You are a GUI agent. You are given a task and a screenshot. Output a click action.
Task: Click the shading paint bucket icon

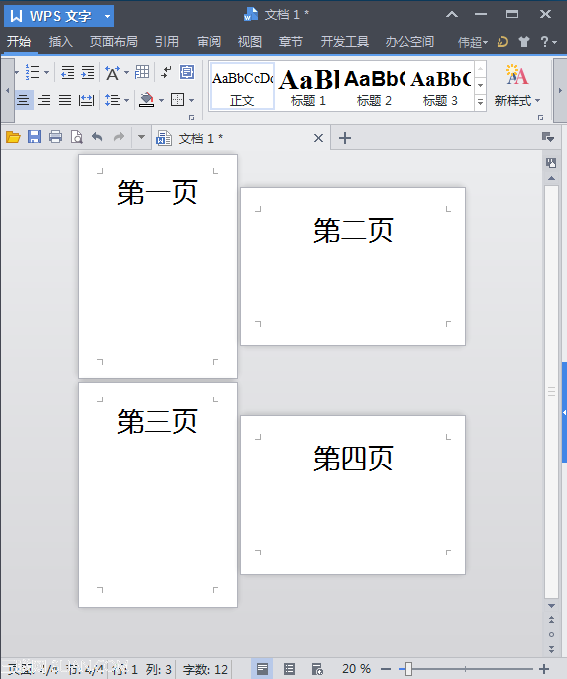146,100
